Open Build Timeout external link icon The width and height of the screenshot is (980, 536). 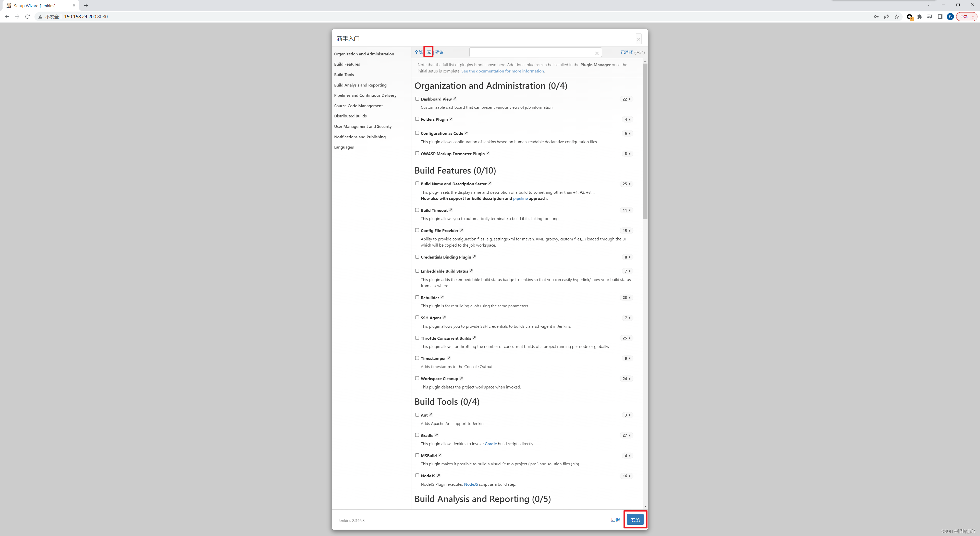[x=451, y=210]
